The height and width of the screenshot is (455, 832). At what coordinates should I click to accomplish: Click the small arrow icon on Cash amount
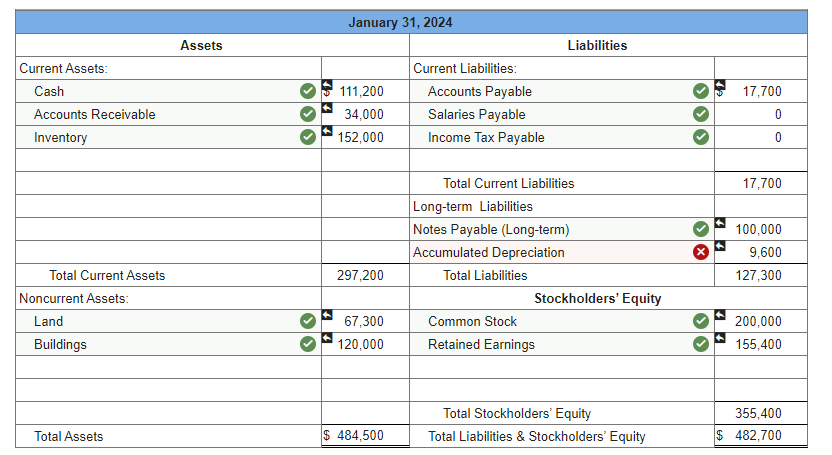tap(327, 85)
